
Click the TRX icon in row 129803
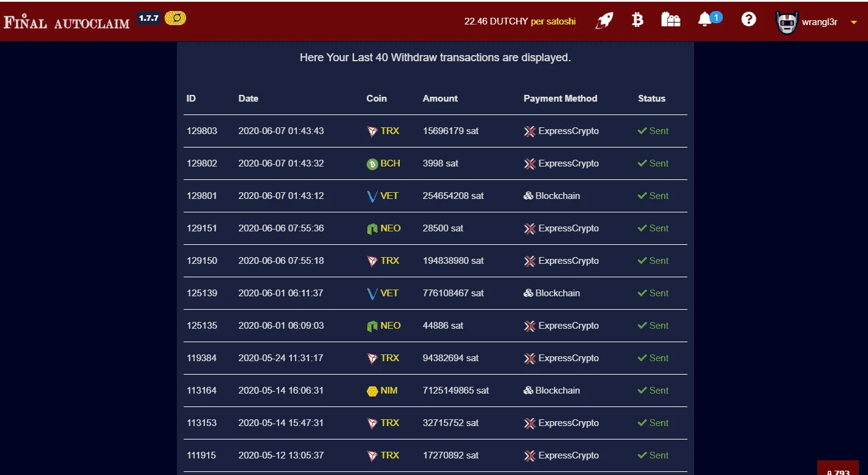click(x=372, y=131)
